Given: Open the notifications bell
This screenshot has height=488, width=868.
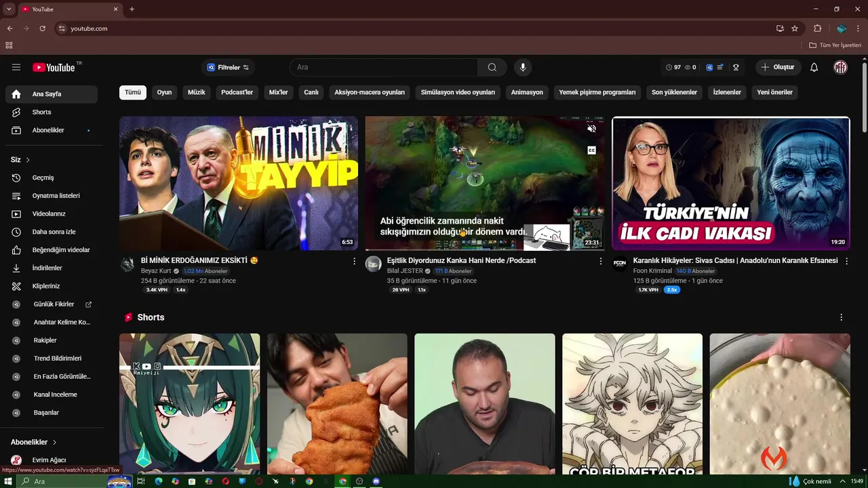Looking at the screenshot, I should pyautogui.click(x=814, y=67).
